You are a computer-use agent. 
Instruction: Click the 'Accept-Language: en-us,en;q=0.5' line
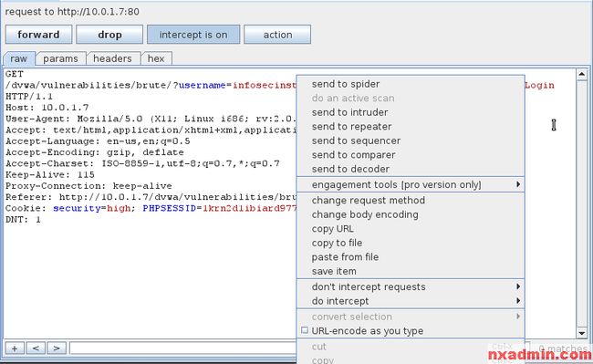tap(98, 141)
